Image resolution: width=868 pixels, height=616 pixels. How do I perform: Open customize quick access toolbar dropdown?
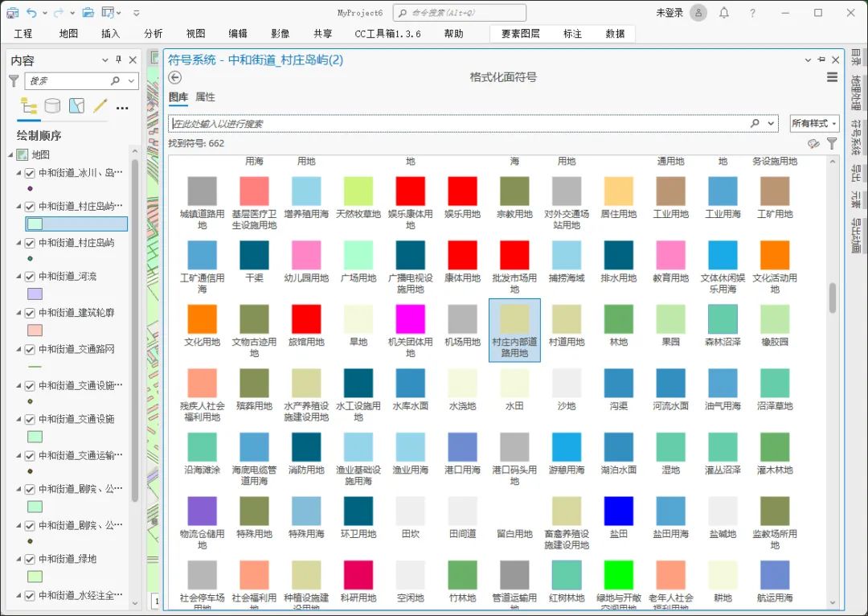click(x=137, y=13)
